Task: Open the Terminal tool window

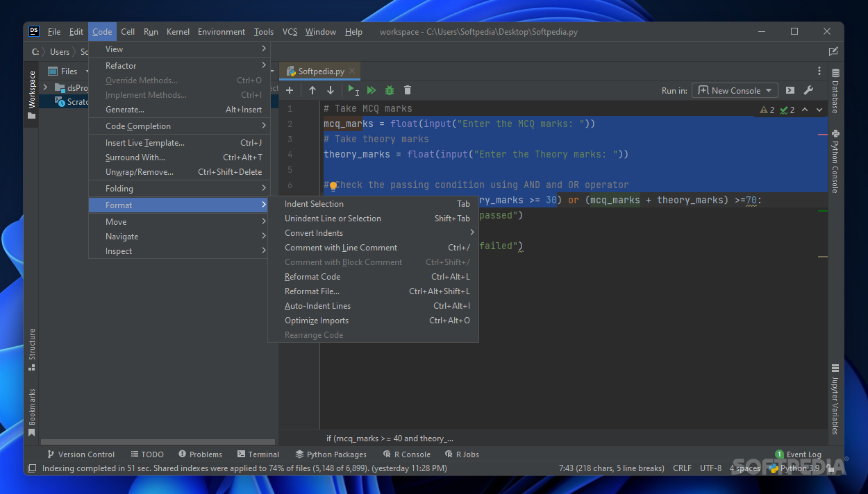Action: click(258, 454)
